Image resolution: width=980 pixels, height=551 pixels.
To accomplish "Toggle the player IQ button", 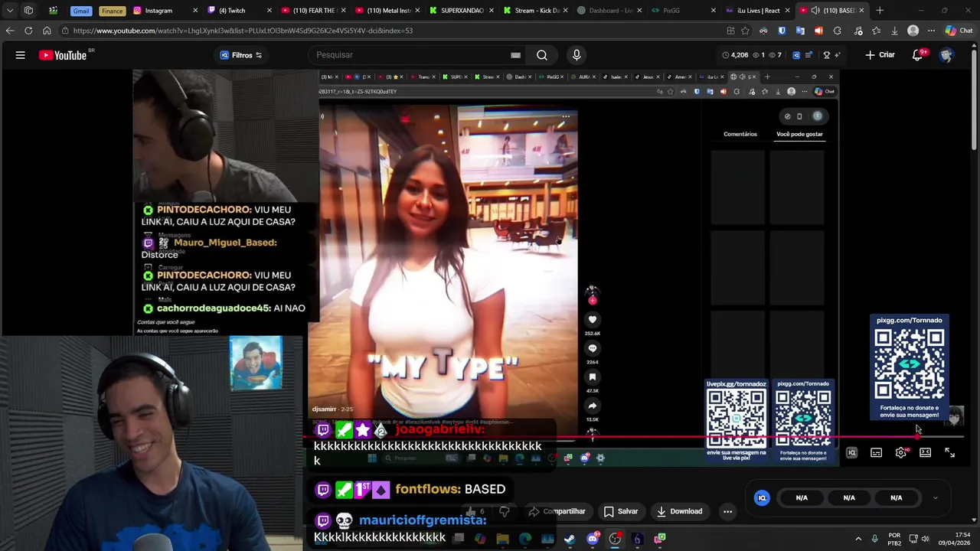I will click(x=851, y=453).
